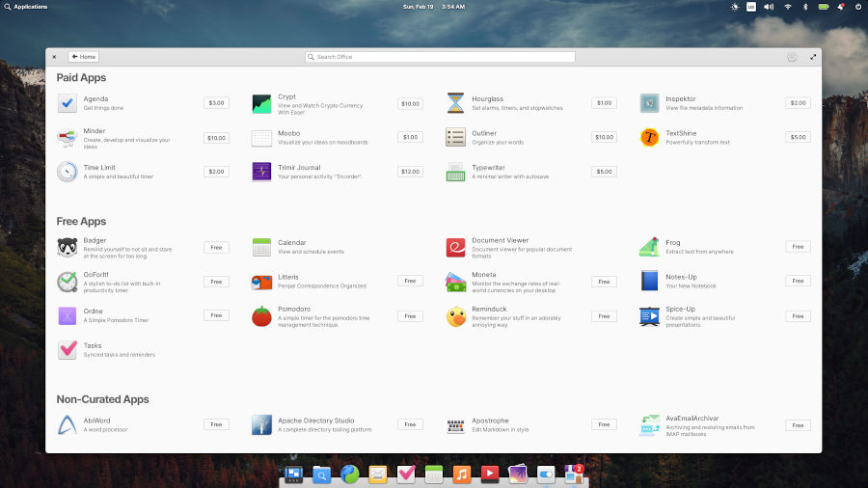This screenshot has height=488, width=868.
Task: Buy Agenda for $3.00
Action: 216,103
